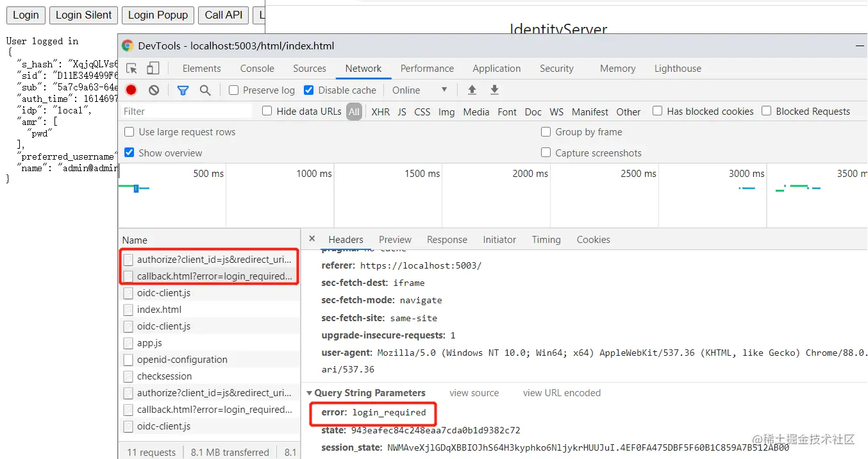Select the checksession request row
Screen dimensions: 868x459
coord(209,376)
